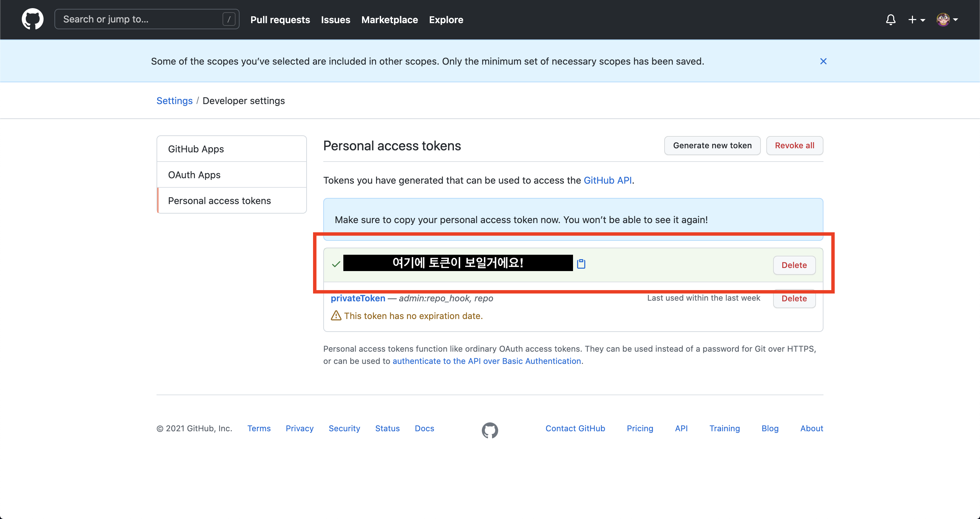Screen dimensions: 980x519
Task: Copy the new token with clipboard icon
Action: coord(581,264)
